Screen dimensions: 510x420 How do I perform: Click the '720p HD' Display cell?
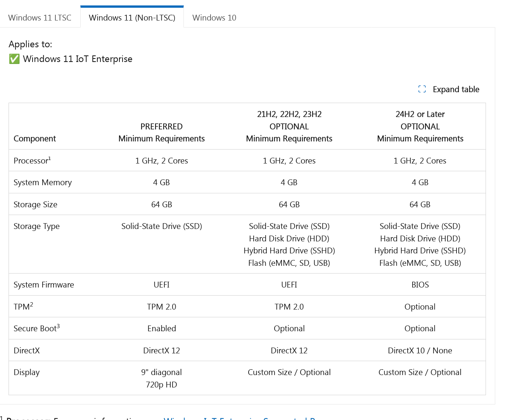[x=161, y=385]
